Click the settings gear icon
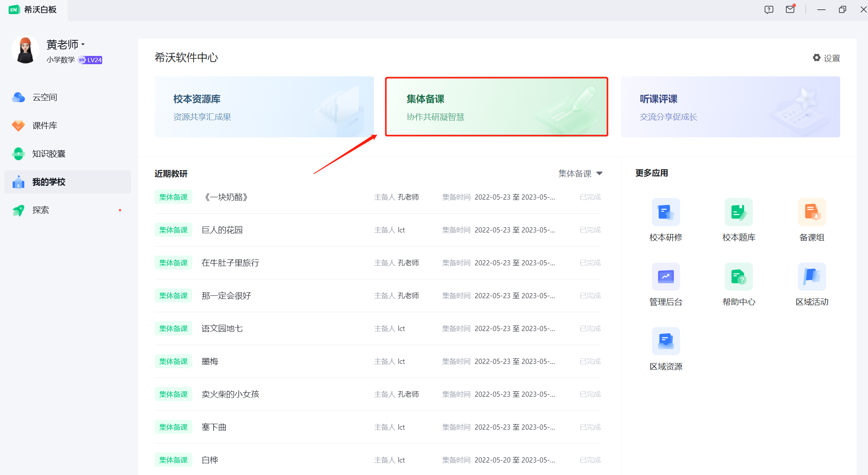The image size is (868, 475). [816, 58]
